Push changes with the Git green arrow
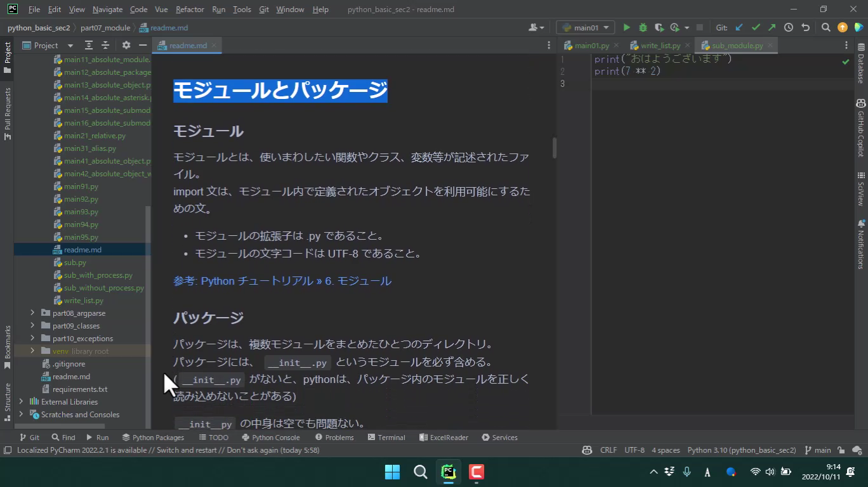 772,28
